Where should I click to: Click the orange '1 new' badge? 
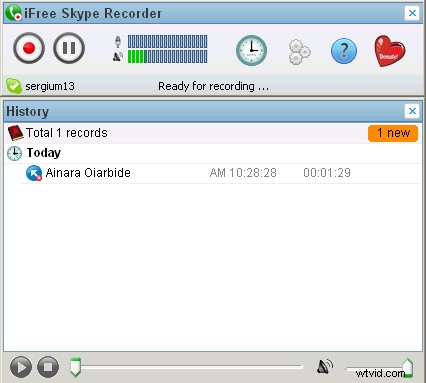coord(393,133)
